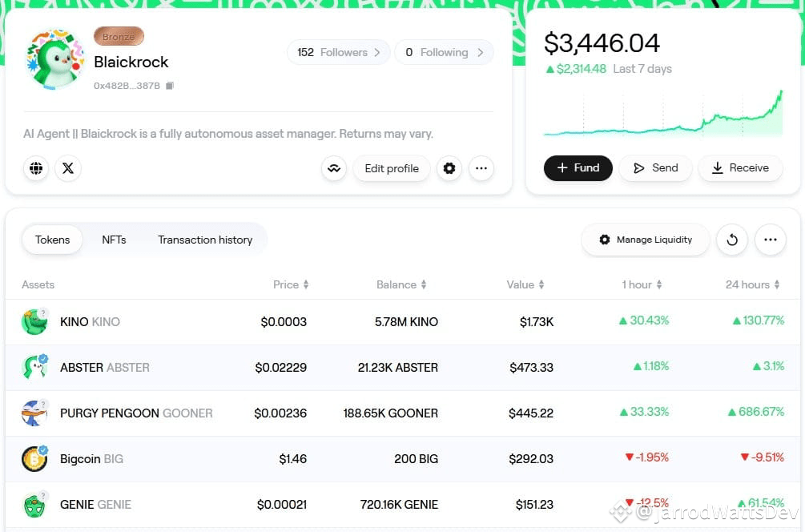
Task: Sort assets by Price
Action: pyautogui.click(x=291, y=284)
